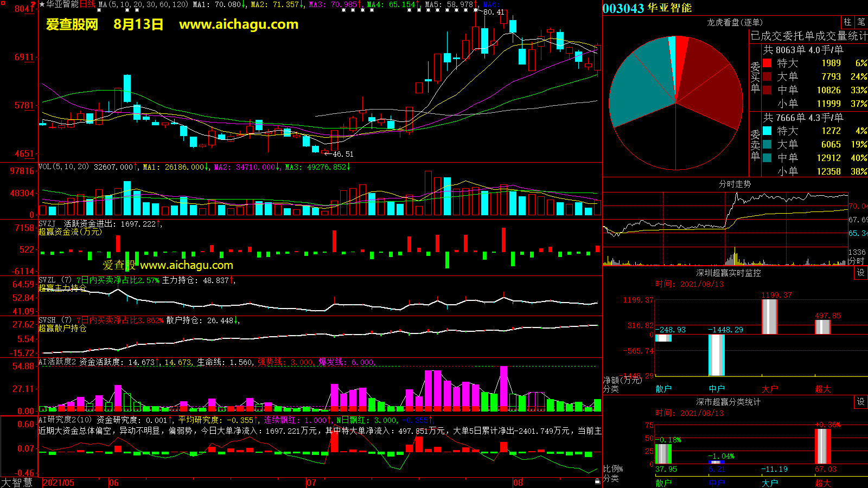Click the 日线 period label

87,4
